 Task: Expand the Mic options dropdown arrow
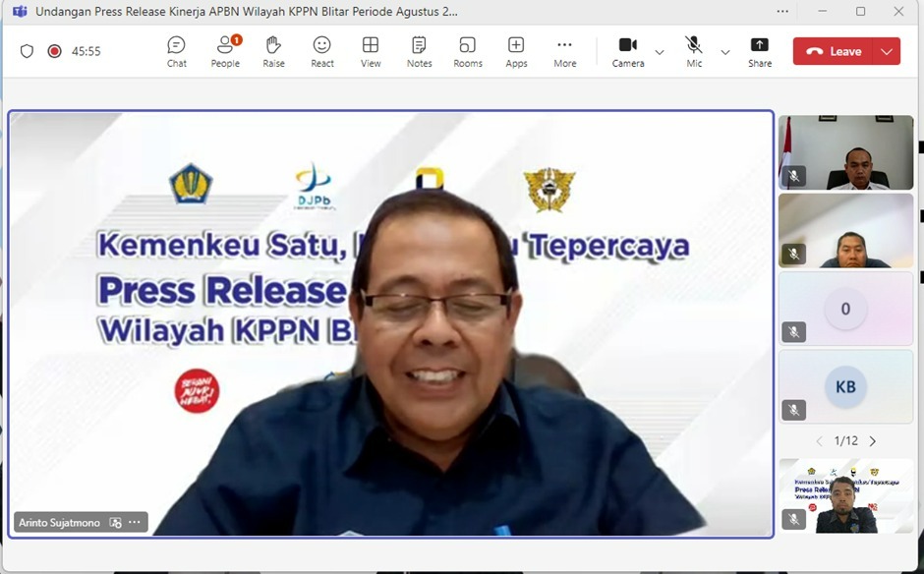tap(725, 52)
